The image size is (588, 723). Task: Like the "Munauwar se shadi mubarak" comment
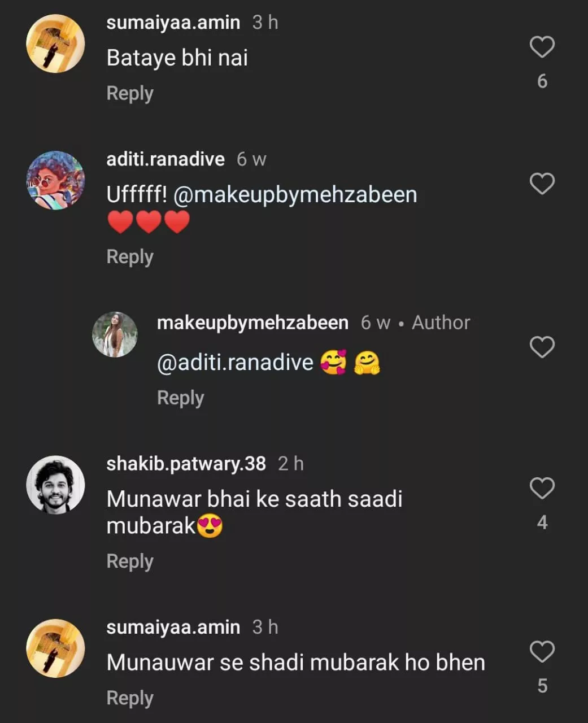click(542, 652)
